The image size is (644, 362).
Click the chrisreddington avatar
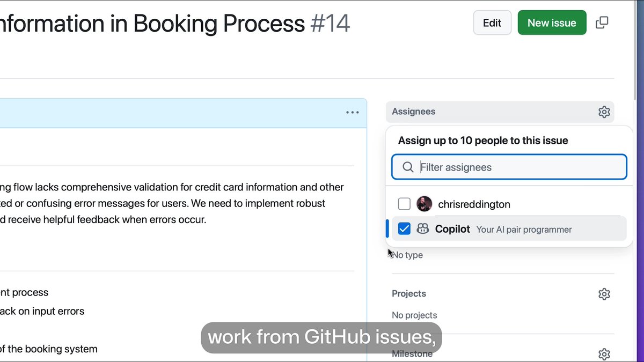click(424, 204)
